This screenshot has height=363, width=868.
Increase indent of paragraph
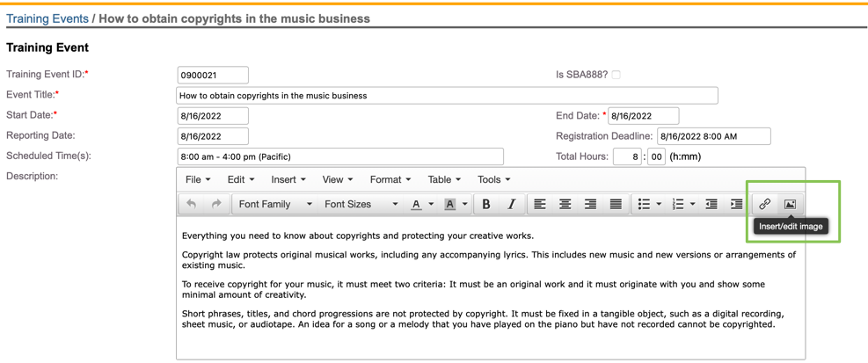point(736,204)
